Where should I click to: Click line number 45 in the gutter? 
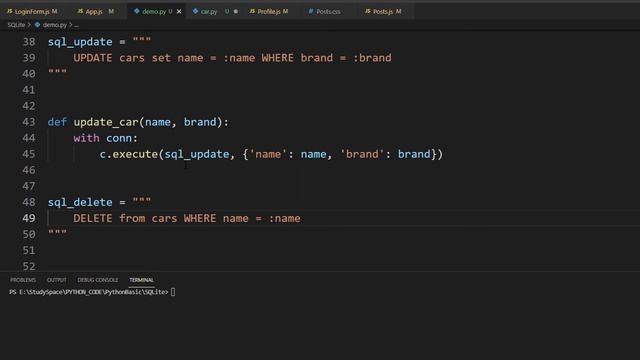click(29, 154)
